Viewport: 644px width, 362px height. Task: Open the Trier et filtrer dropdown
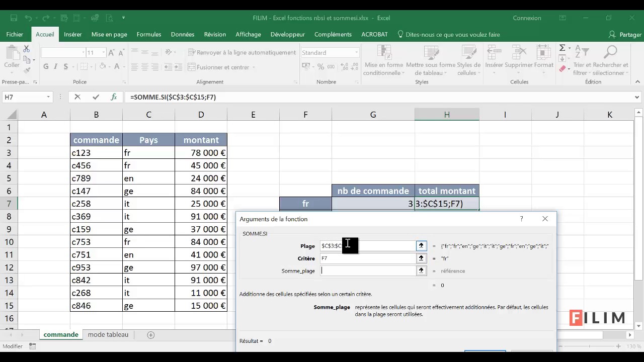point(581,61)
